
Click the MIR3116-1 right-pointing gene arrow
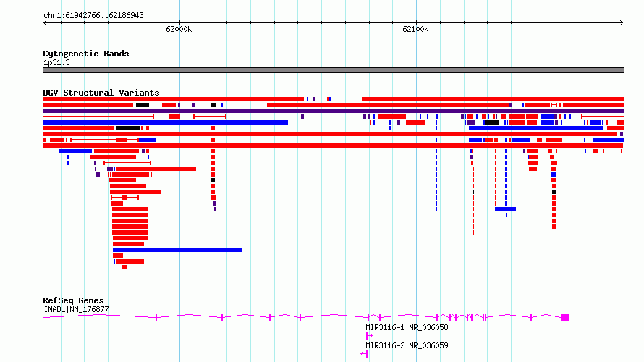point(369,336)
